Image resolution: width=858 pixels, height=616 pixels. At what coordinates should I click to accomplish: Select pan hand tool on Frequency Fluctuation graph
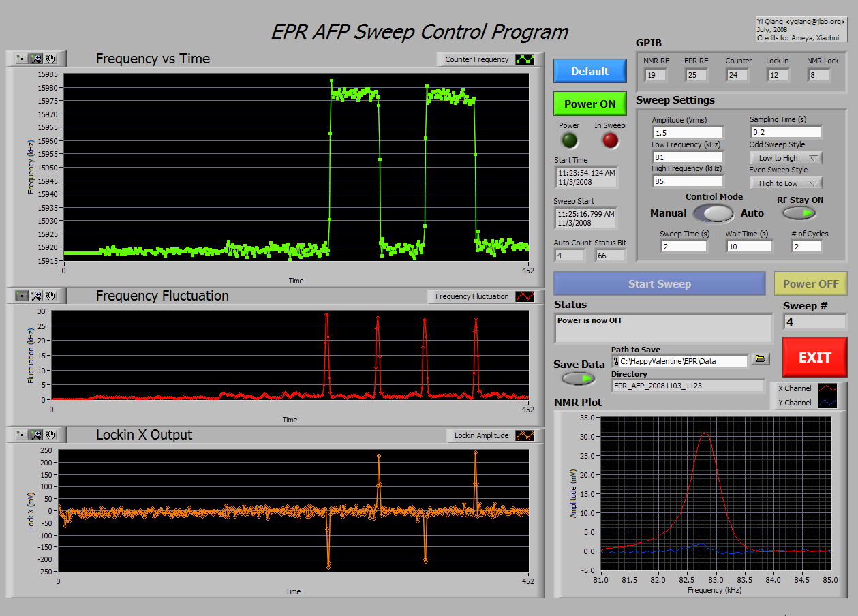(x=50, y=296)
